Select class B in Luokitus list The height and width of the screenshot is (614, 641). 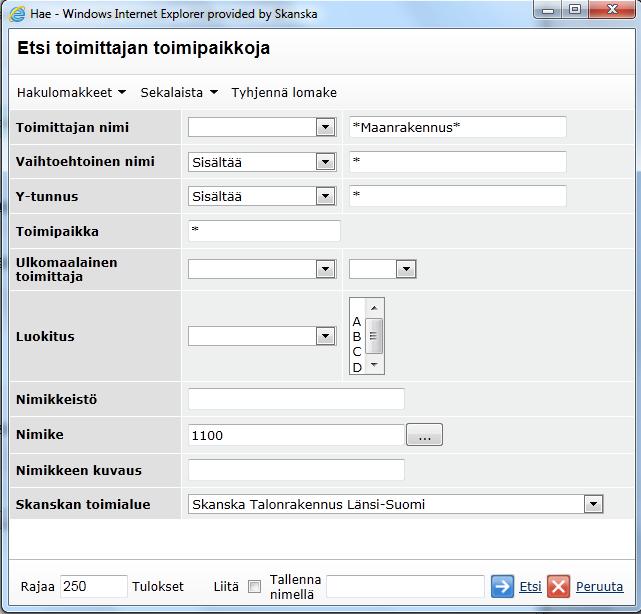tap(357, 336)
